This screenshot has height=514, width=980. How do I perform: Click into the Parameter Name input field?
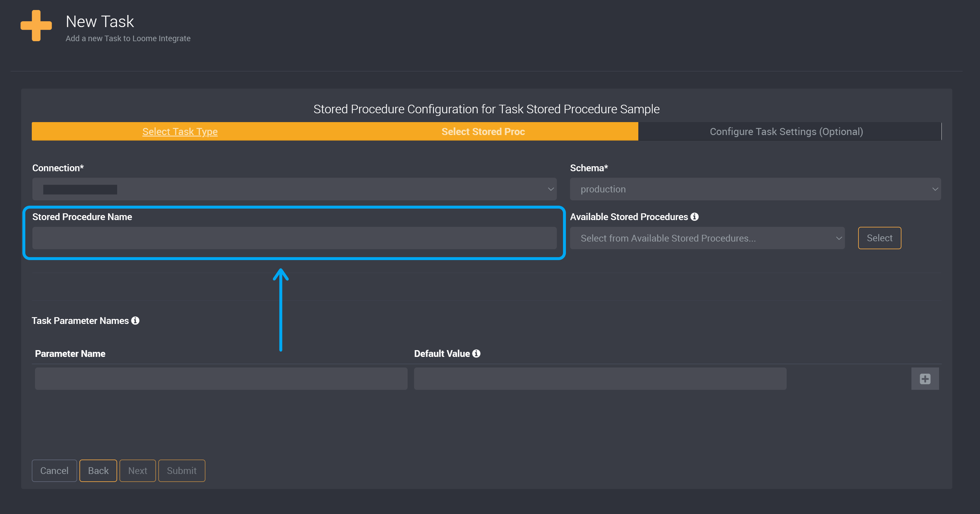(221, 379)
